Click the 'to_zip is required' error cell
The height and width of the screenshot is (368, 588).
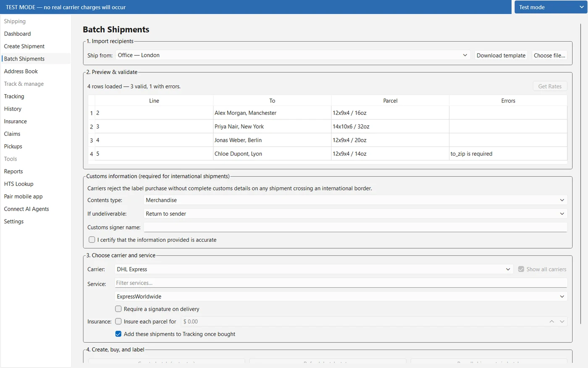click(508, 154)
